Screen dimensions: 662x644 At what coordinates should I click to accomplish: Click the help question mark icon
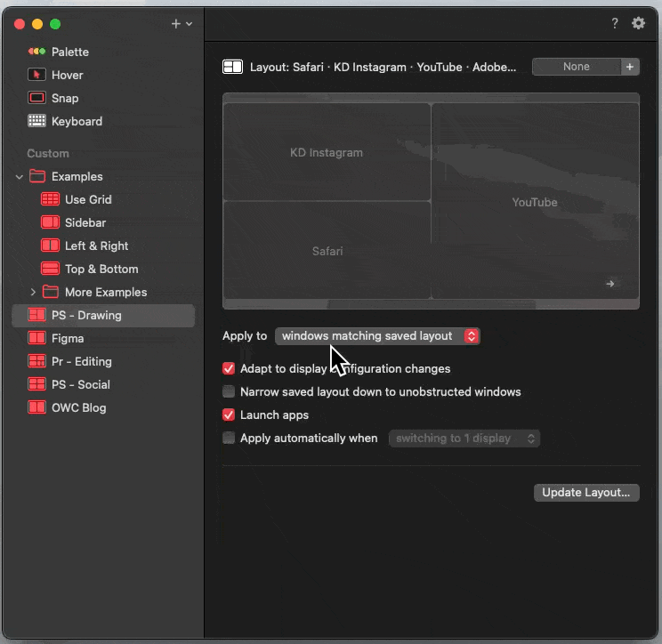[615, 23]
